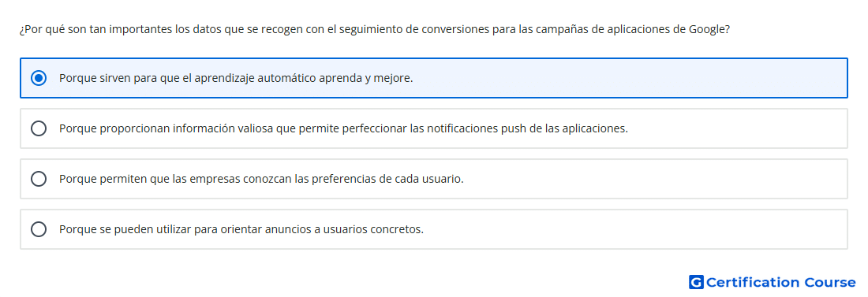Click answer text 'Porque sirven para que el aprendizaje automático'
This screenshot has width=868, height=297.
tap(188, 79)
